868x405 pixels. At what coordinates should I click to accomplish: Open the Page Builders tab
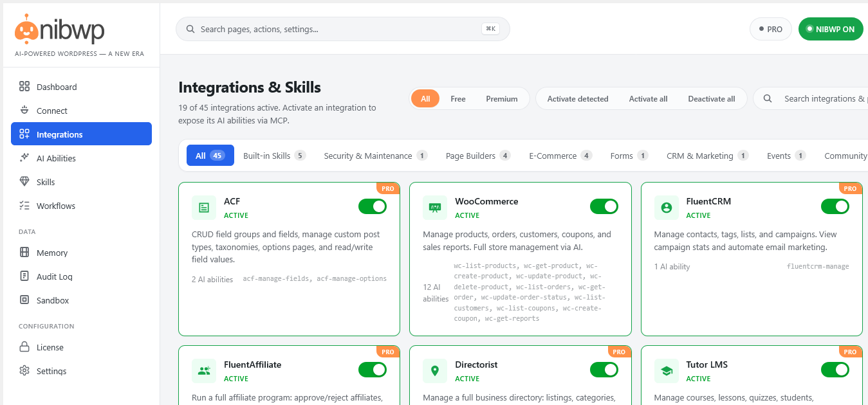click(478, 156)
